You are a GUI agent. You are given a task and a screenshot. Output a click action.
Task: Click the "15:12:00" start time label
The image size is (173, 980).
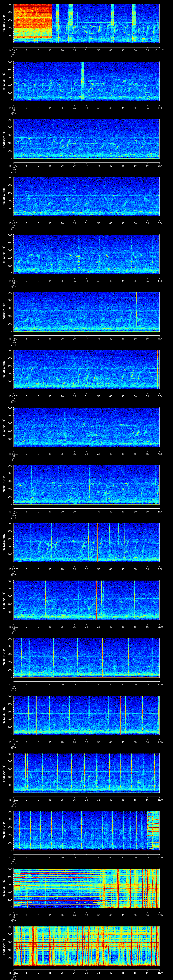tap(14, 800)
